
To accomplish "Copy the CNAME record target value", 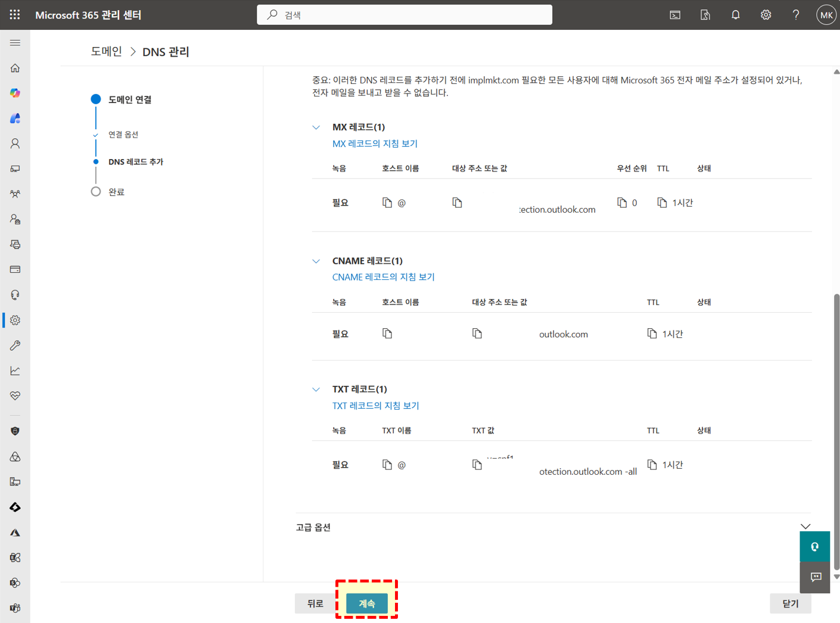I will click(477, 334).
